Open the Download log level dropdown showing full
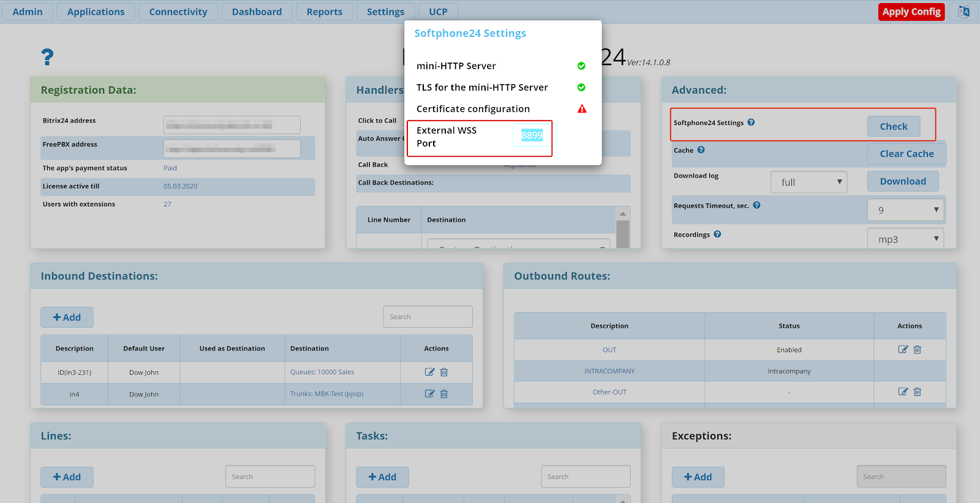Viewport: 980px width, 503px height. (809, 182)
